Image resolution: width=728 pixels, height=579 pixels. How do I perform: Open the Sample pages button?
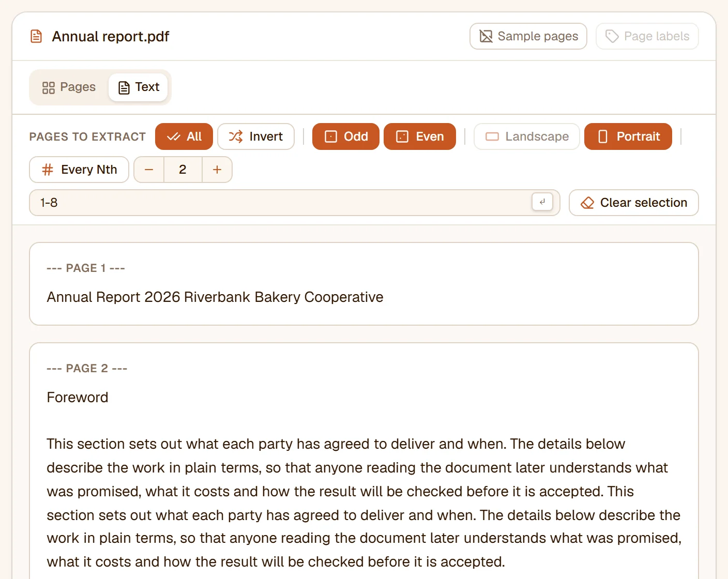pos(528,36)
